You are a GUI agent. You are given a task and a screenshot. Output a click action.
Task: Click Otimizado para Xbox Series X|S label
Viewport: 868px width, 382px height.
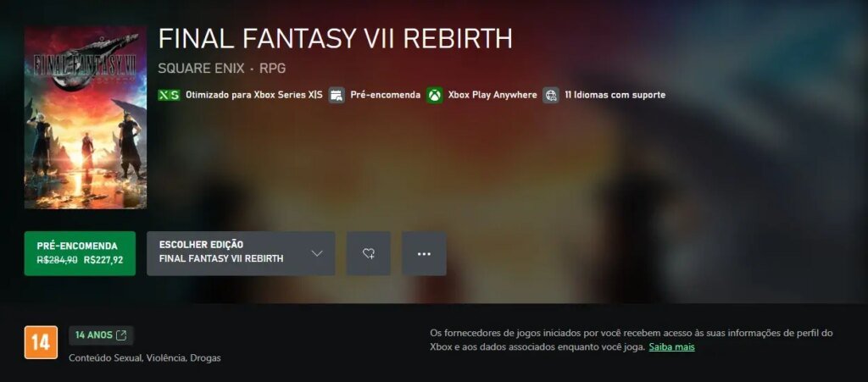point(254,95)
